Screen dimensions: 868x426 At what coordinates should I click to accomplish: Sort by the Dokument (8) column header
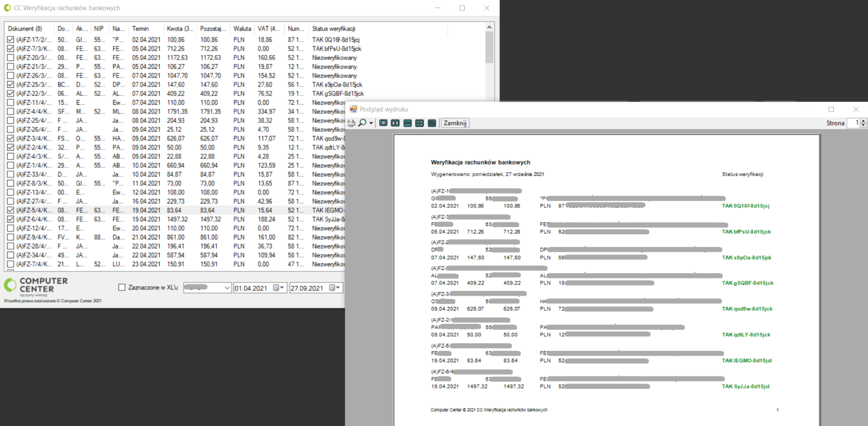[x=29, y=29]
